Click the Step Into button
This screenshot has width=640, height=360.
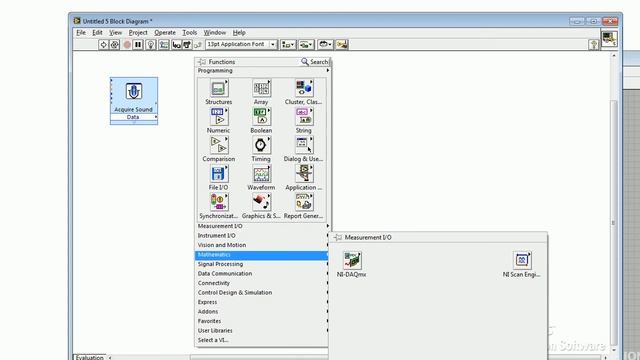click(x=177, y=44)
